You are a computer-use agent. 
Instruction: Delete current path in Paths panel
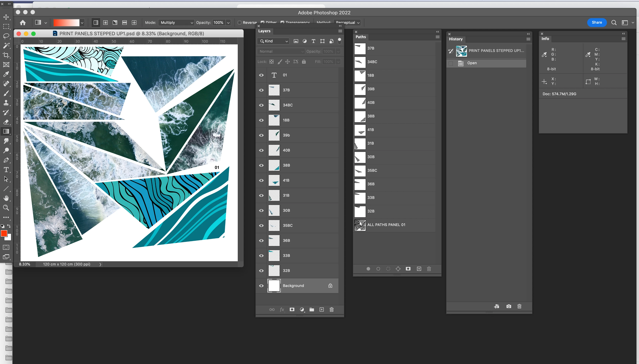pos(429,269)
